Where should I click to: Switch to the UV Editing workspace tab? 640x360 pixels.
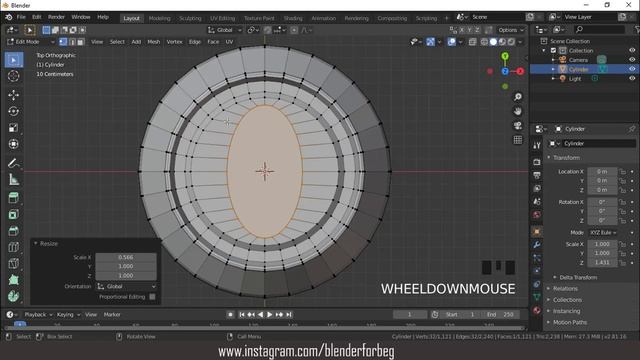(x=222, y=18)
